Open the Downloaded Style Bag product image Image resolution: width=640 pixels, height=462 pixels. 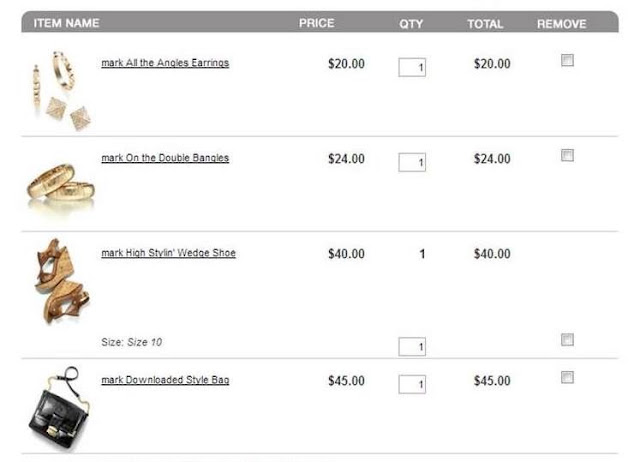[x=60, y=409]
